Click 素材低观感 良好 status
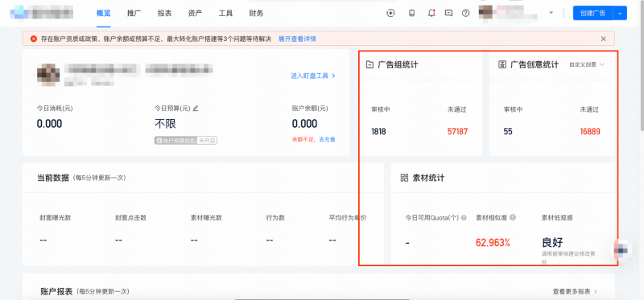 (552, 242)
